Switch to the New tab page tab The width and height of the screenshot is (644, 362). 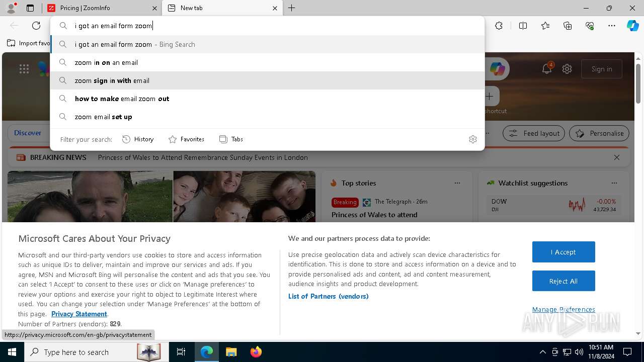[222, 8]
